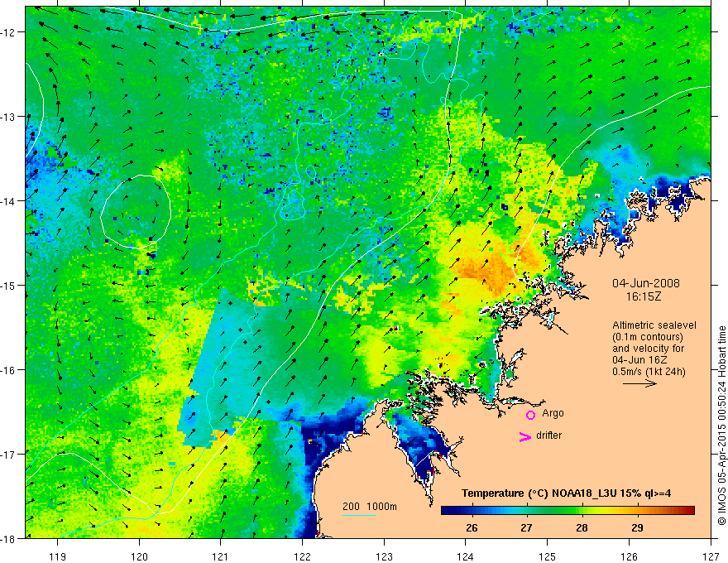Click the '29' colorbar tick label
Image resolution: width=728 pixels, height=563 pixels.
(x=638, y=527)
